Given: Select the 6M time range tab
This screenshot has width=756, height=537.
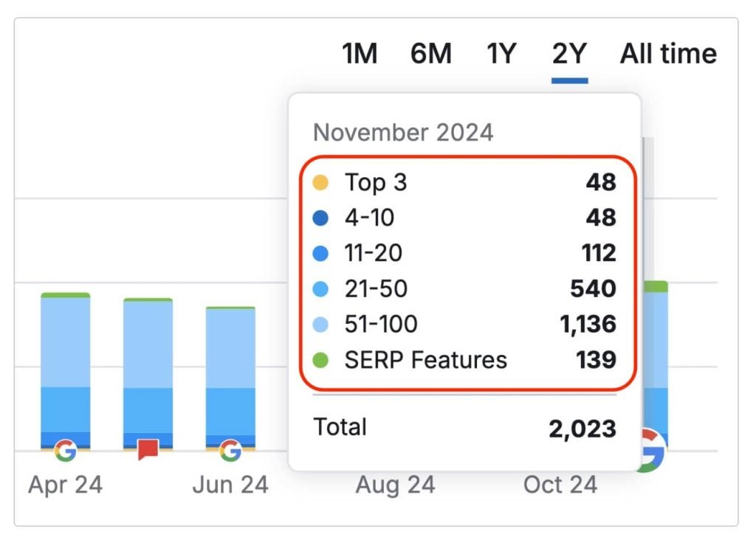Looking at the screenshot, I should (430, 54).
